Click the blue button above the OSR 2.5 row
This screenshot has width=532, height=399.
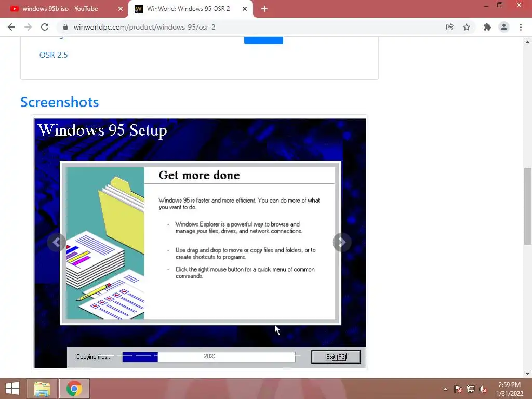point(263,40)
